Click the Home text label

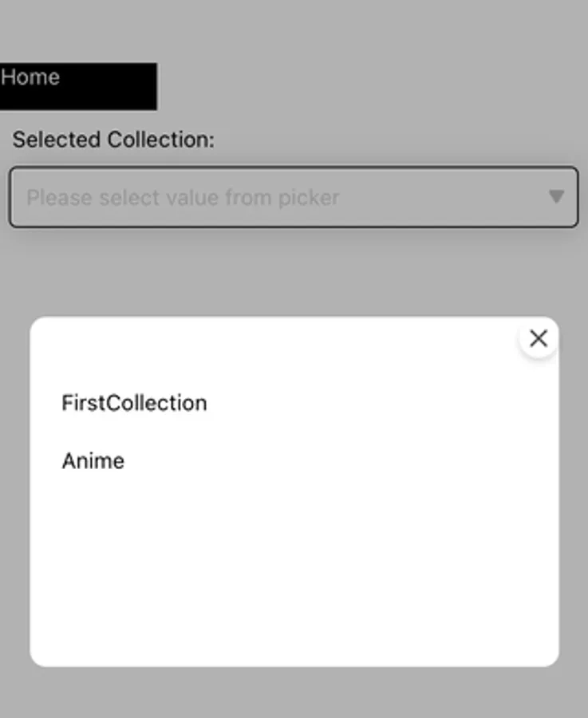[30, 77]
